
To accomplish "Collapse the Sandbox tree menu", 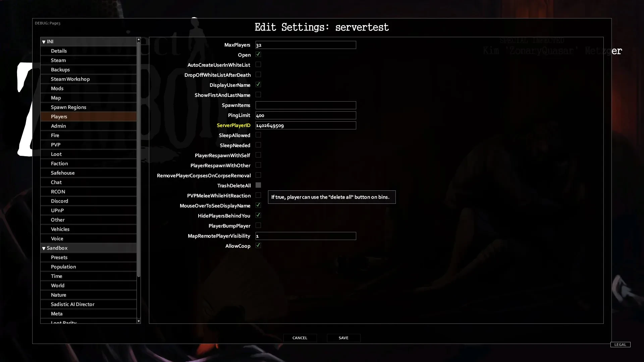I will coord(44,248).
